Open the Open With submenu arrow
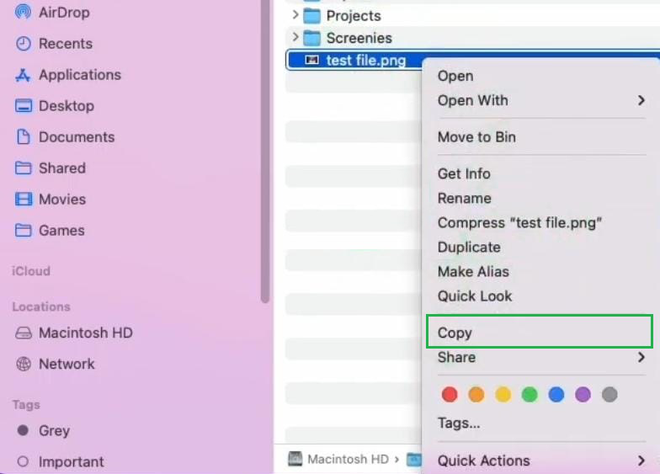 [x=641, y=100]
